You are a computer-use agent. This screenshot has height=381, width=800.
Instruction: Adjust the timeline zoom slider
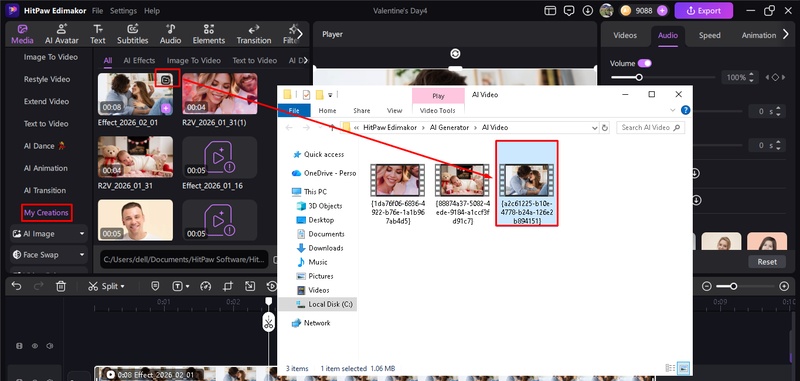click(x=733, y=286)
